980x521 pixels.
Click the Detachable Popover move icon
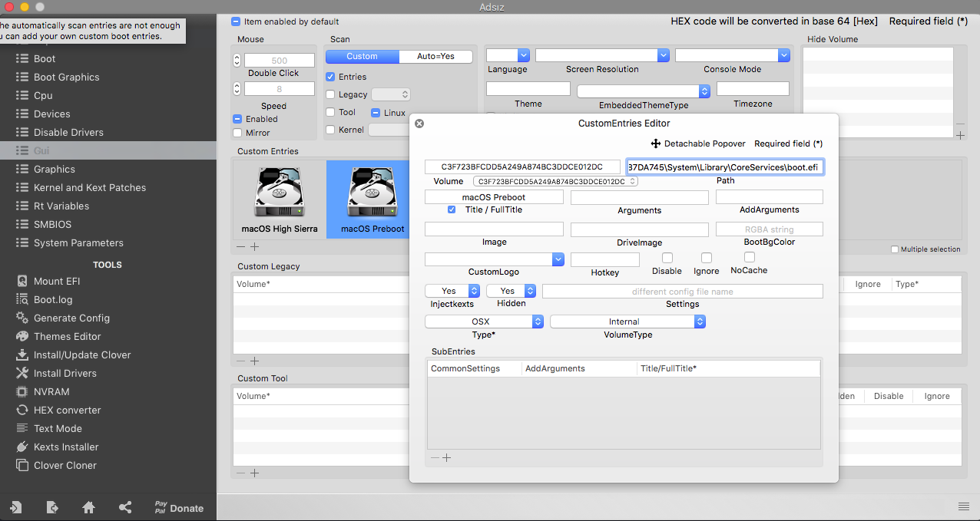(x=656, y=143)
